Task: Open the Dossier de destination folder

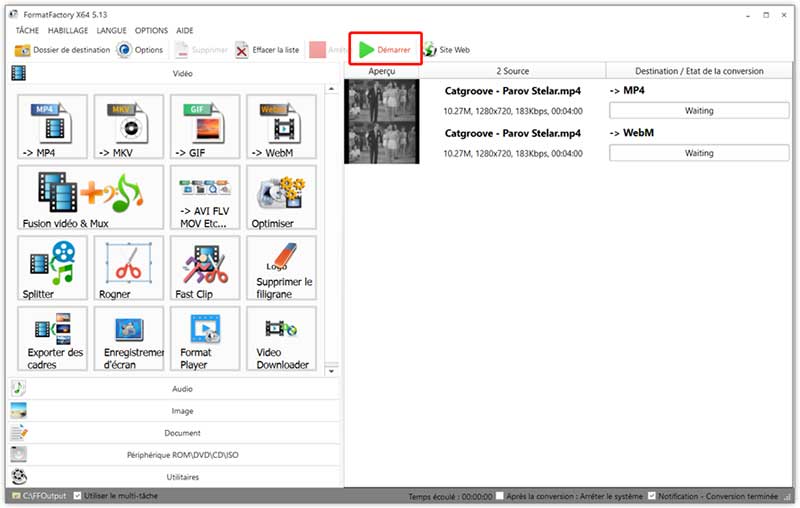Action: (x=62, y=50)
